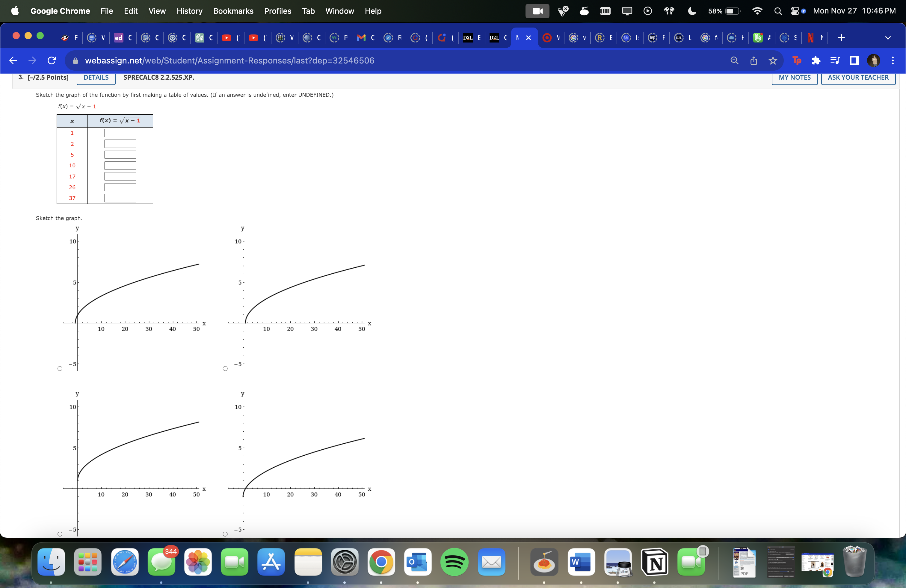Open the media control playlist icon
The image size is (906, 588).
(x=835, y=60)
